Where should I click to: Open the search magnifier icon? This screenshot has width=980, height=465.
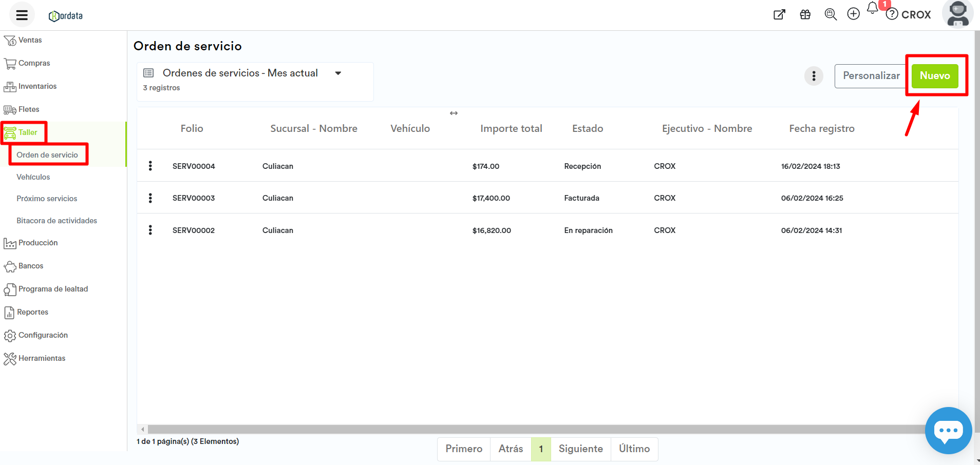830,14
